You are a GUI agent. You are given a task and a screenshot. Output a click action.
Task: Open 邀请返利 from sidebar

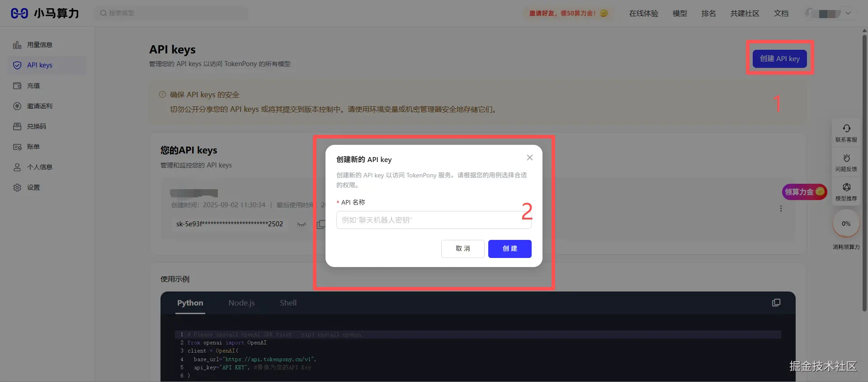pos(47,106)
